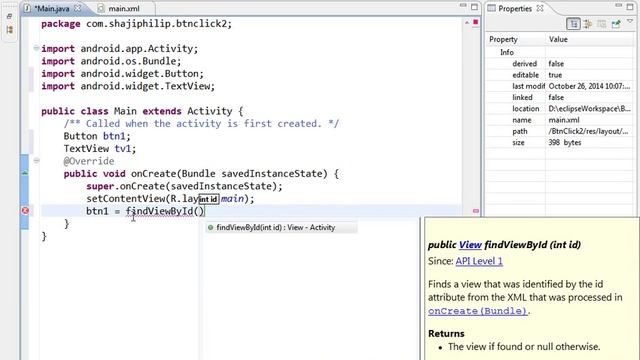This screenshot has height=360, width=640.
Task: Minimize the Properties view
Action: 619,6
